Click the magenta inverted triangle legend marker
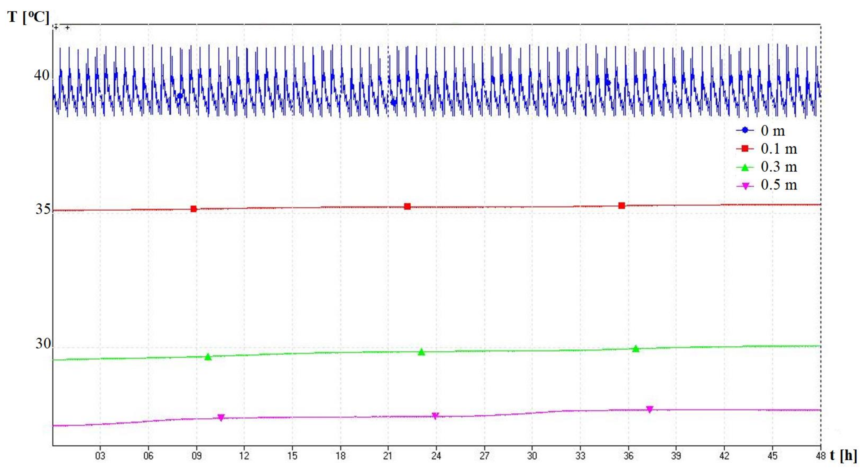The image size is (868, 476). point(745,185)
